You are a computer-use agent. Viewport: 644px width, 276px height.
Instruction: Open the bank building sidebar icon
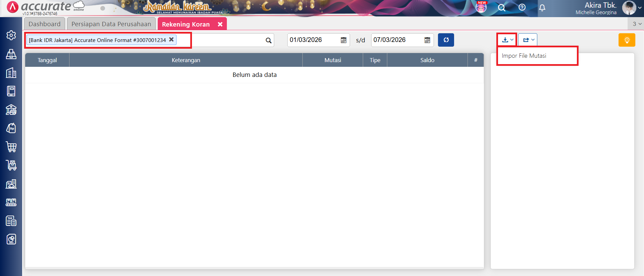[11, 110]
